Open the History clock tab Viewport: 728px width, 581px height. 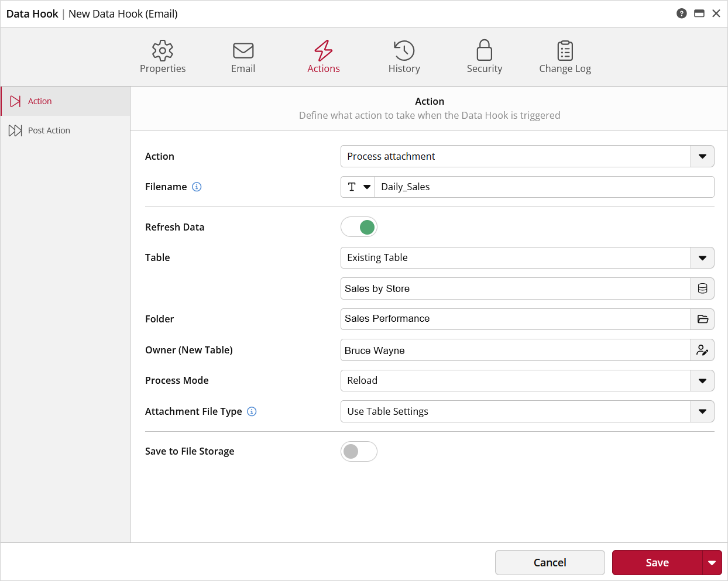tap(404, 57)
